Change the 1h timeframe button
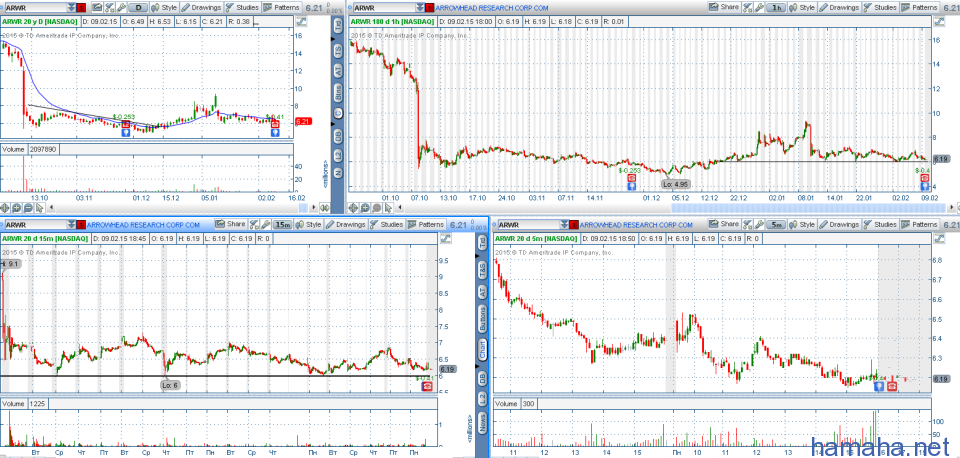 777,7
